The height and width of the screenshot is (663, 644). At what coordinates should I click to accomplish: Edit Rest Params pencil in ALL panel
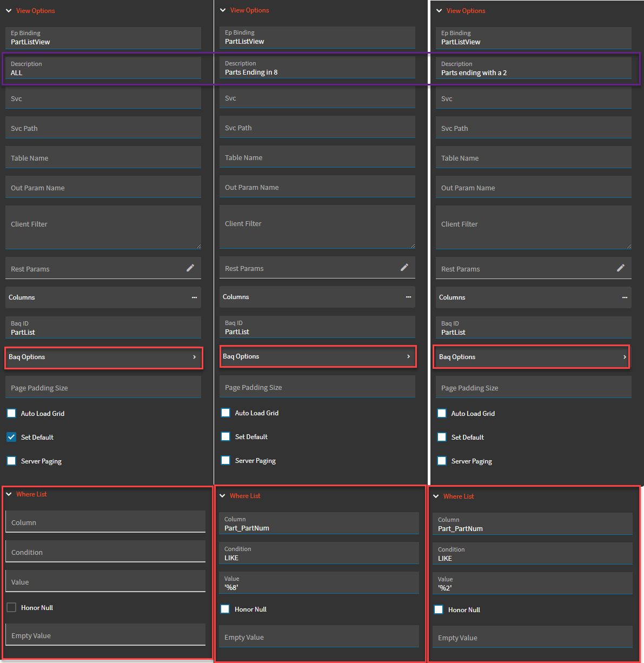(x=190, y=268)
